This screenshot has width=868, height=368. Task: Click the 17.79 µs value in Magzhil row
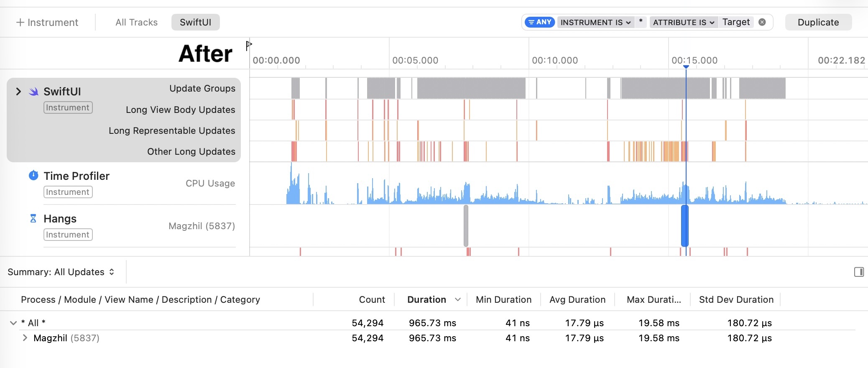(585, 338)
